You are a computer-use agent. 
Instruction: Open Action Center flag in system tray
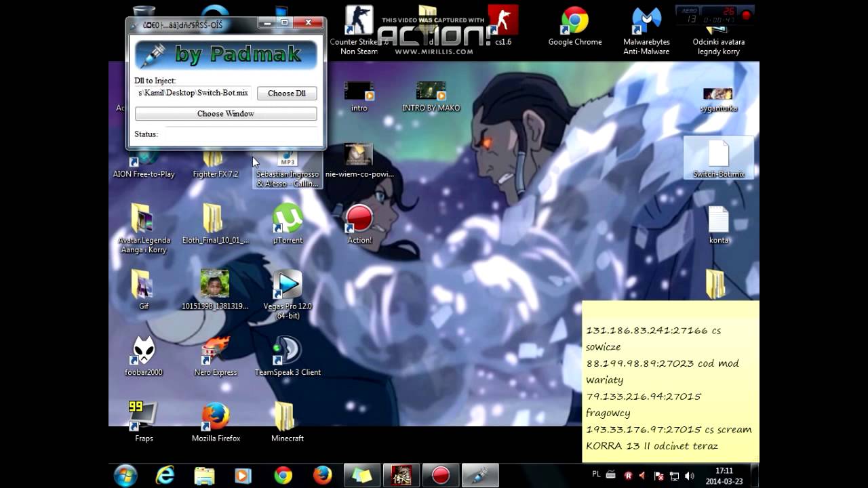point(658,476)
